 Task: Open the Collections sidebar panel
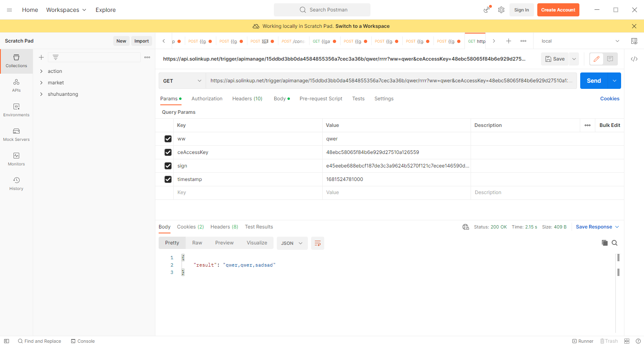(x=16, y=61)
